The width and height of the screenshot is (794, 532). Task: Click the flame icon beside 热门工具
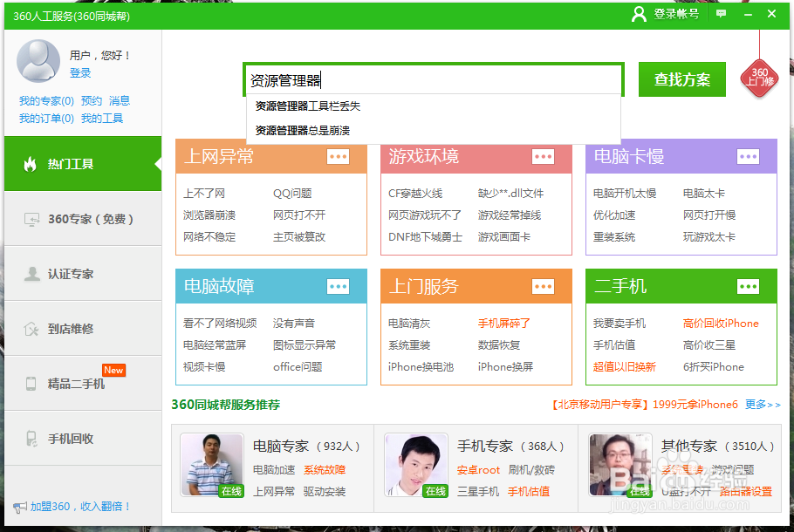click(30, 163)
